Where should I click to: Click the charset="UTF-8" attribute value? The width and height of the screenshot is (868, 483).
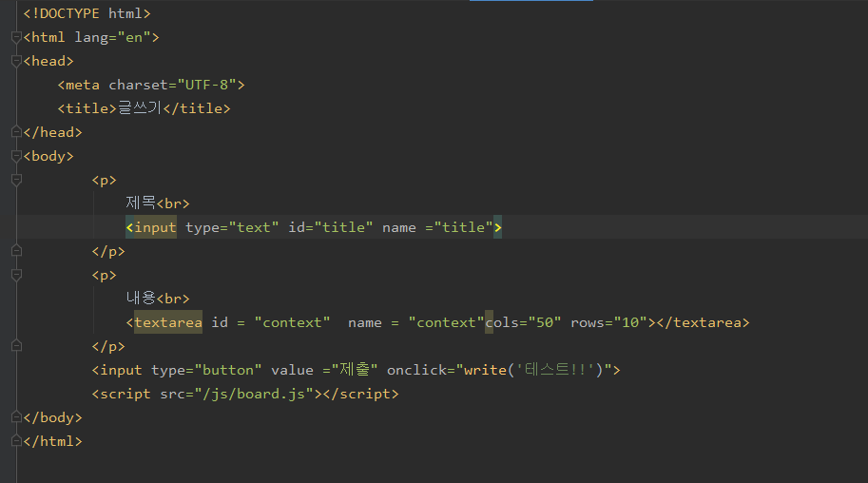tap(206, 85)
